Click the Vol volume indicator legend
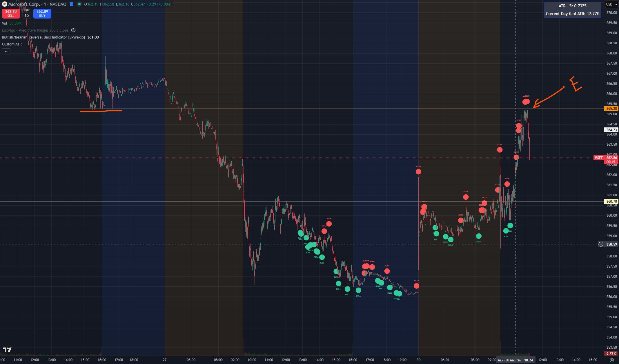This screenshot has height=364, width=619. [4, 23]
